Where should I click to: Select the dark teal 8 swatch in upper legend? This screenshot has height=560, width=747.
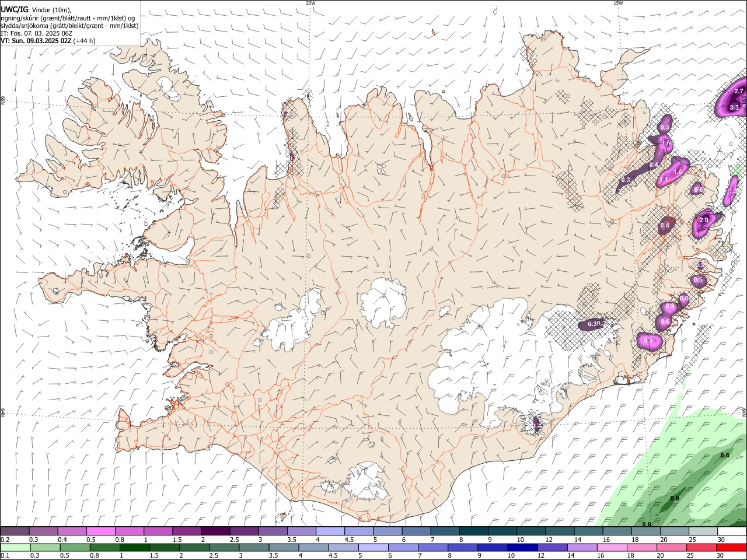tap(473, 531)
